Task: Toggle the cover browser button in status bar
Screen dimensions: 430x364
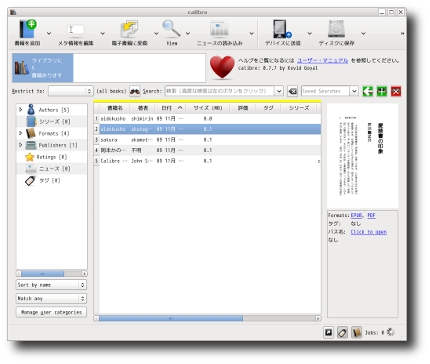Action: [328, 332]
